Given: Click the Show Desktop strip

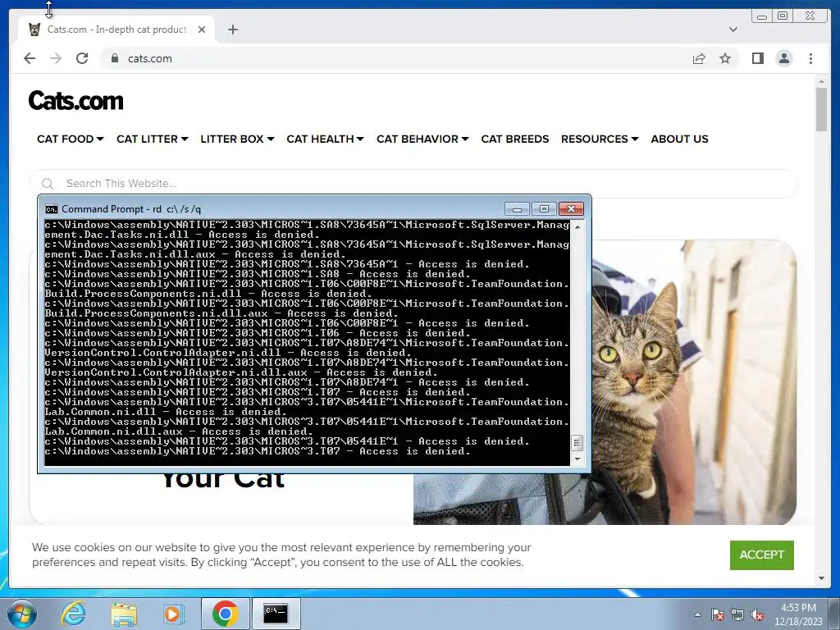Looking at the screenshot, I should pos(835,614).
